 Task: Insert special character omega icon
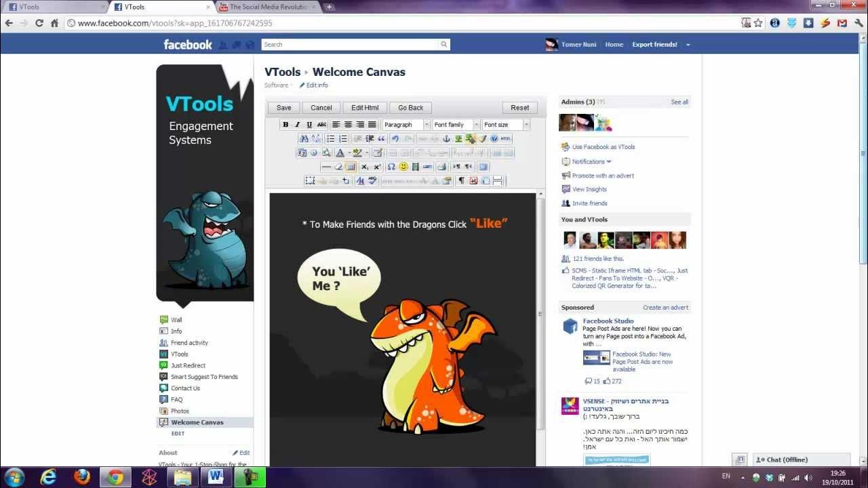pos(391,167)
